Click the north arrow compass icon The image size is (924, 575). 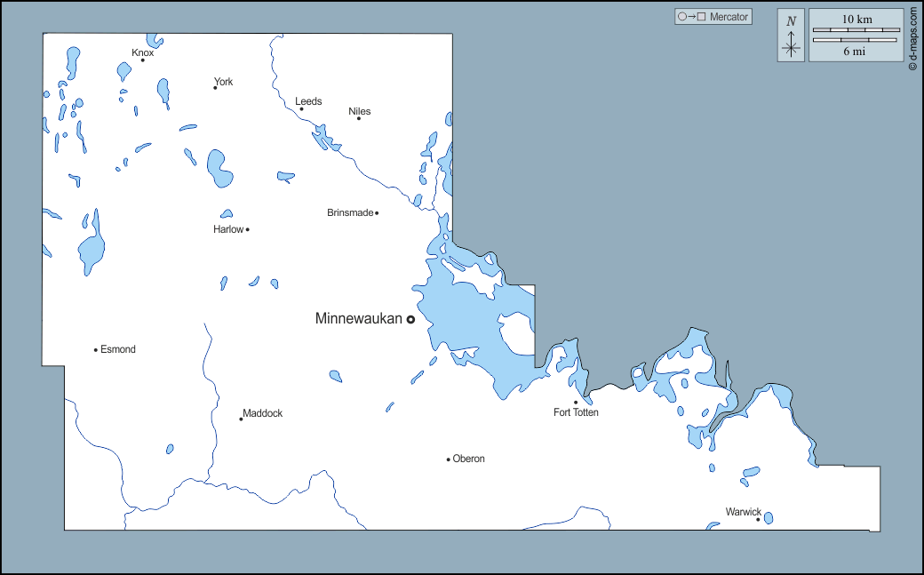click(x=791, y=36)
